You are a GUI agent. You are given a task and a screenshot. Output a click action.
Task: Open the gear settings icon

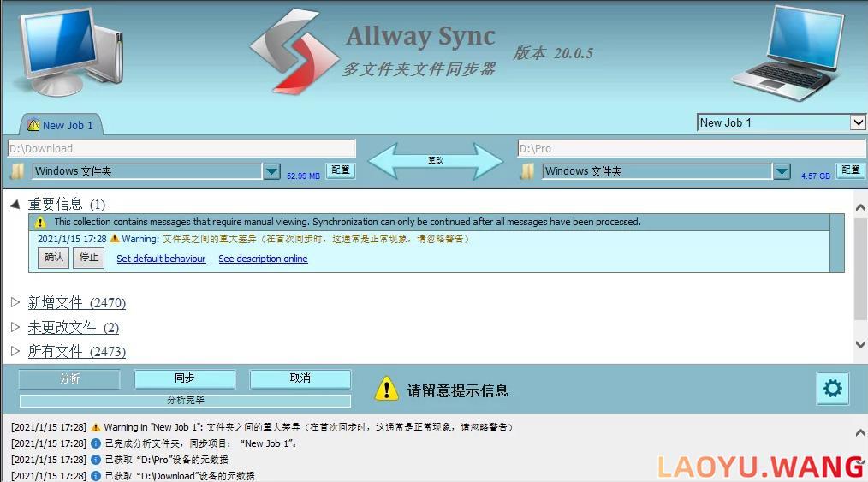coord(833,388)
